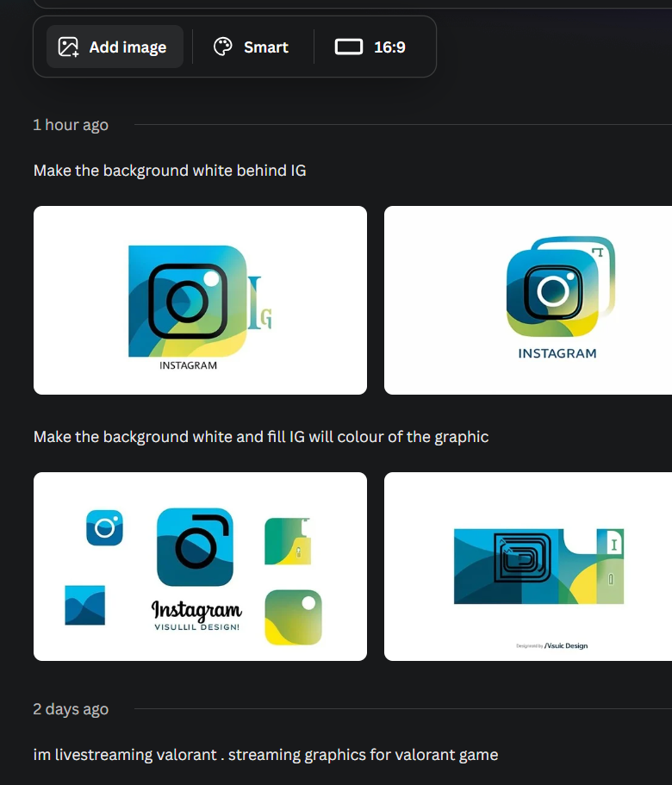The image size is (672, 785).
Task: Open the image with multiple Instagram icon variations
Action: point(200,566)
